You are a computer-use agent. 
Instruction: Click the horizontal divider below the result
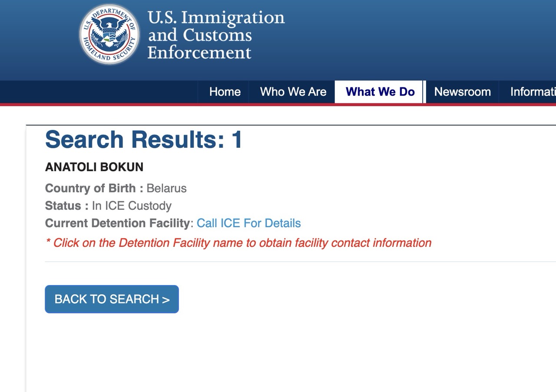pos(300,262)
